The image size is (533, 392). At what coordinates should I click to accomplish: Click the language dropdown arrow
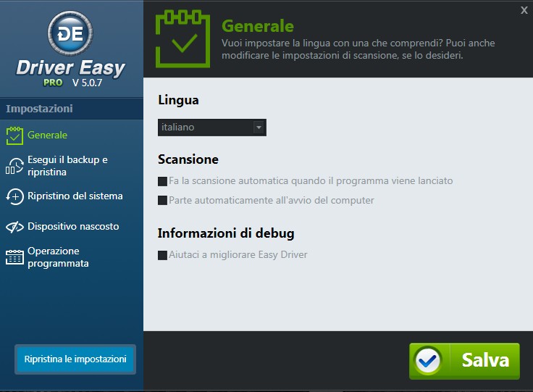pyautogui.click(x=259, y=128)
